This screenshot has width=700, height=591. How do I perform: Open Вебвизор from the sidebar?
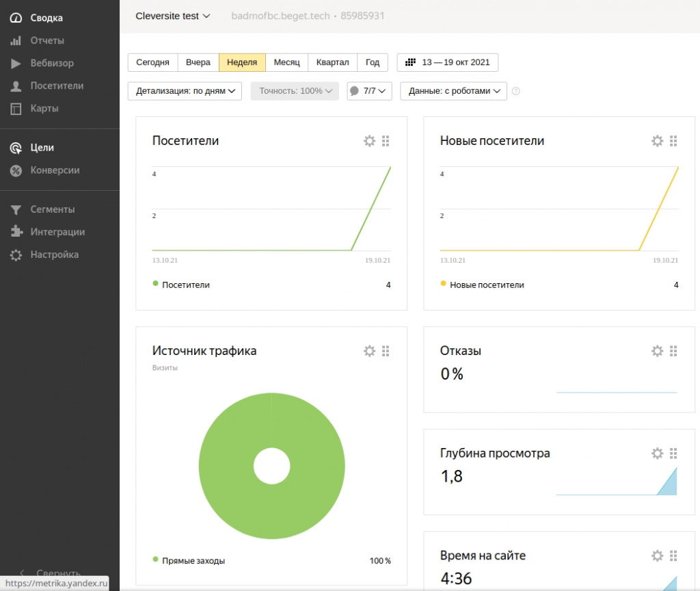point(51,63)
